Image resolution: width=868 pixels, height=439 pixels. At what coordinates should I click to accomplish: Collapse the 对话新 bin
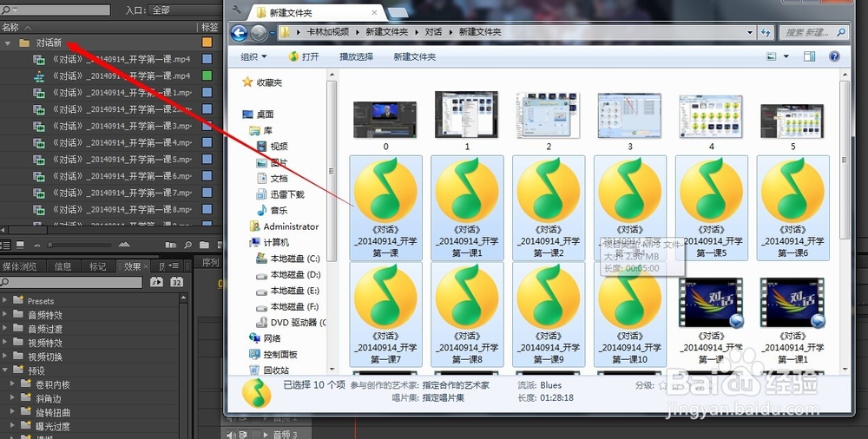click(8, 43)
